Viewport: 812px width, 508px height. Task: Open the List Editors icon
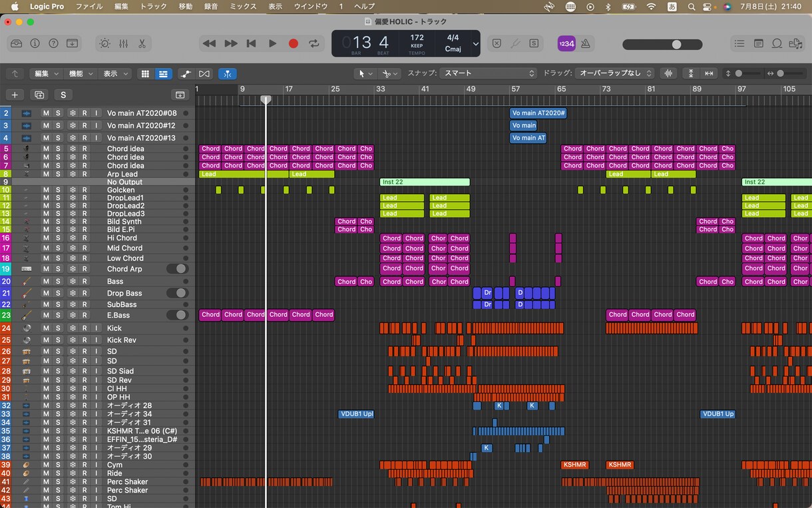(739, 43)
